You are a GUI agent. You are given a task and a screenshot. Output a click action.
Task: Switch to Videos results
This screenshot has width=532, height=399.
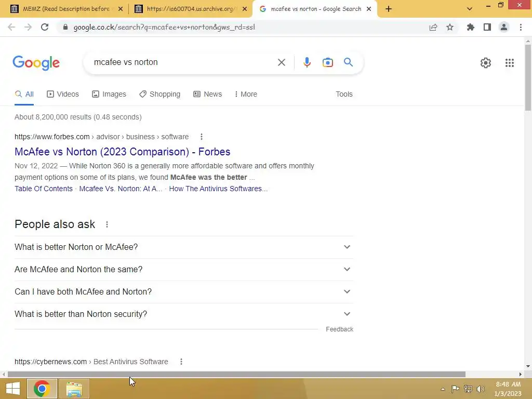tap(63, 95)
